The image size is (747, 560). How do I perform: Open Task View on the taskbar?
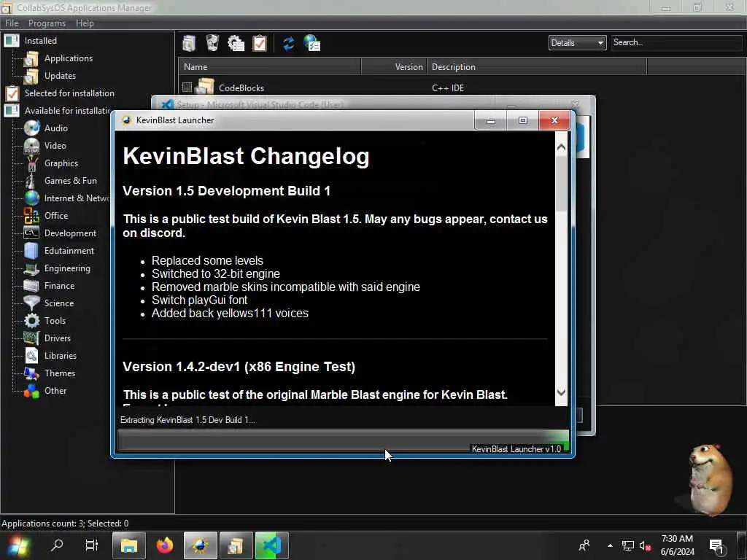pos(91,545)
